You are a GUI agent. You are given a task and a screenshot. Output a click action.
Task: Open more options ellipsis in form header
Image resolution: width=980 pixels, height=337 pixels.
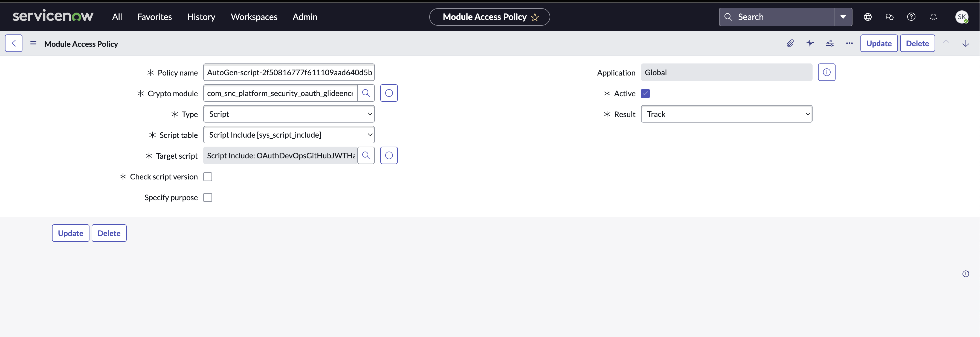[x=849, y=43]
